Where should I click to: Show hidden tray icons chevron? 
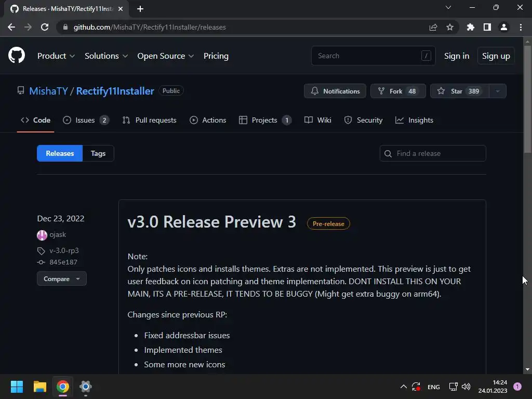[x=403, y=387]
